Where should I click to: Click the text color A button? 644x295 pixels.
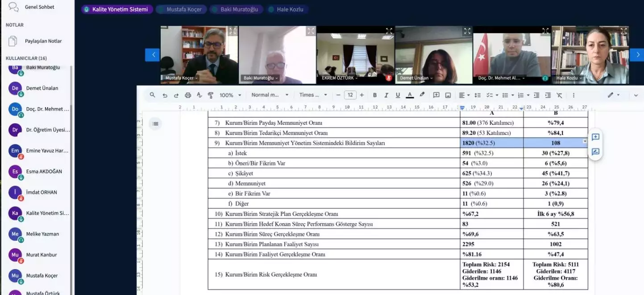point(410,95)
